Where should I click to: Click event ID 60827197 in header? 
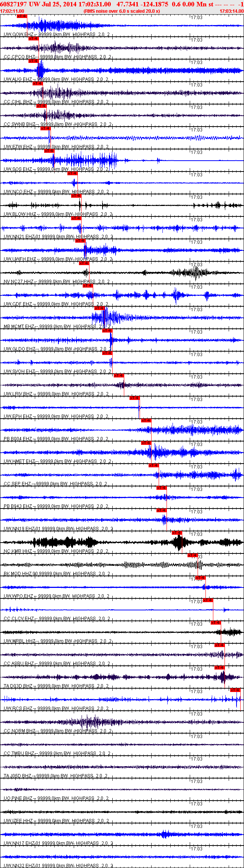(13, 4)
